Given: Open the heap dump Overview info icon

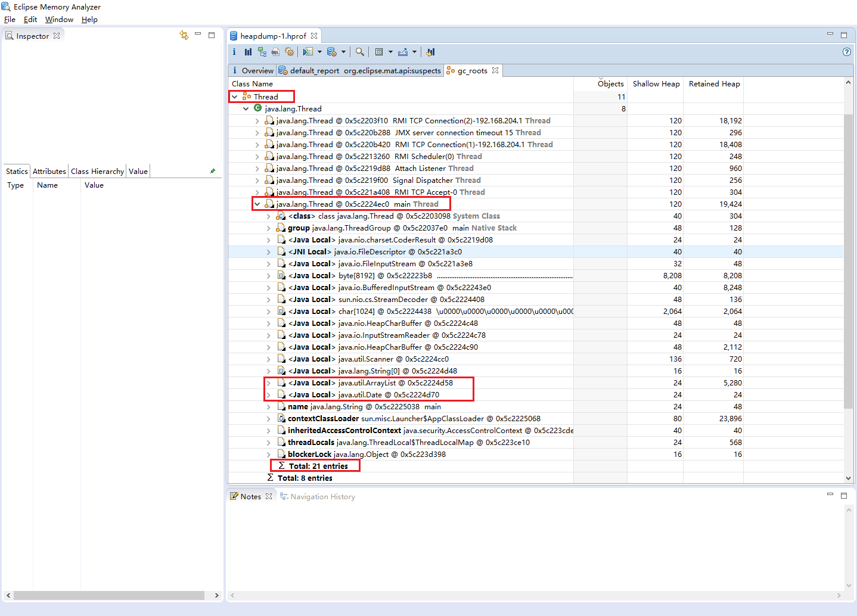Looking at the screenshot, I should coord(234,52).
